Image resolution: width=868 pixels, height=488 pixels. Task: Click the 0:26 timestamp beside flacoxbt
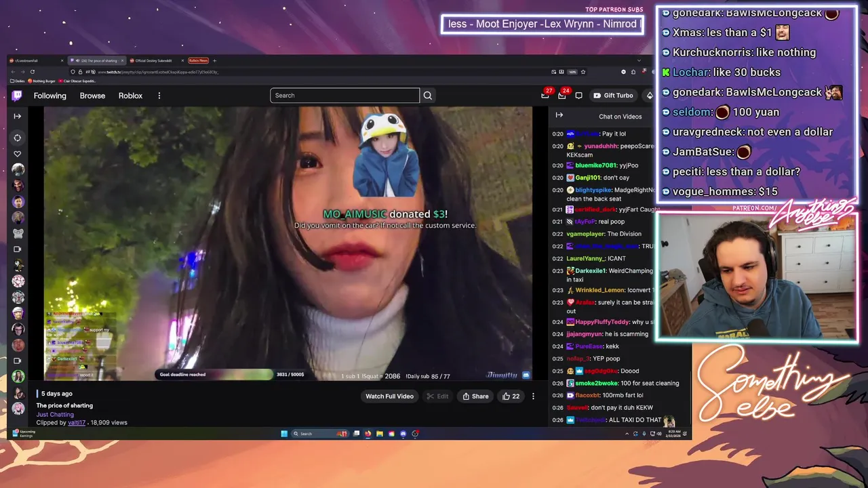[557, 395]
